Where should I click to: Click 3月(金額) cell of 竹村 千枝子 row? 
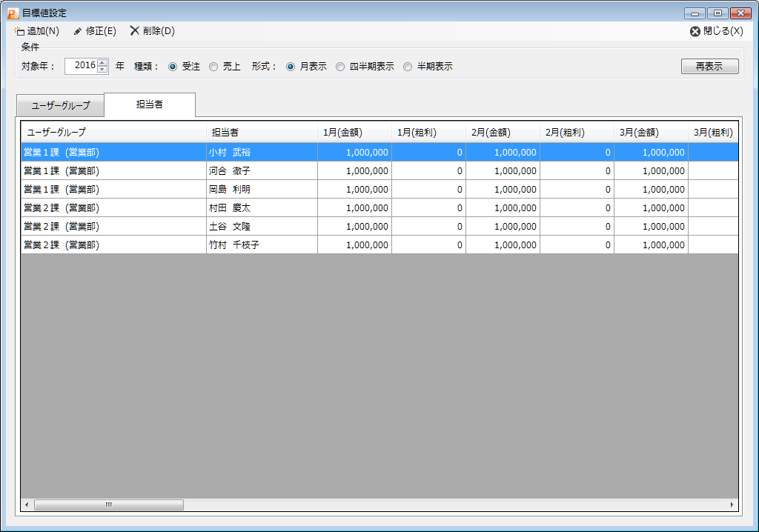(651, 245)
